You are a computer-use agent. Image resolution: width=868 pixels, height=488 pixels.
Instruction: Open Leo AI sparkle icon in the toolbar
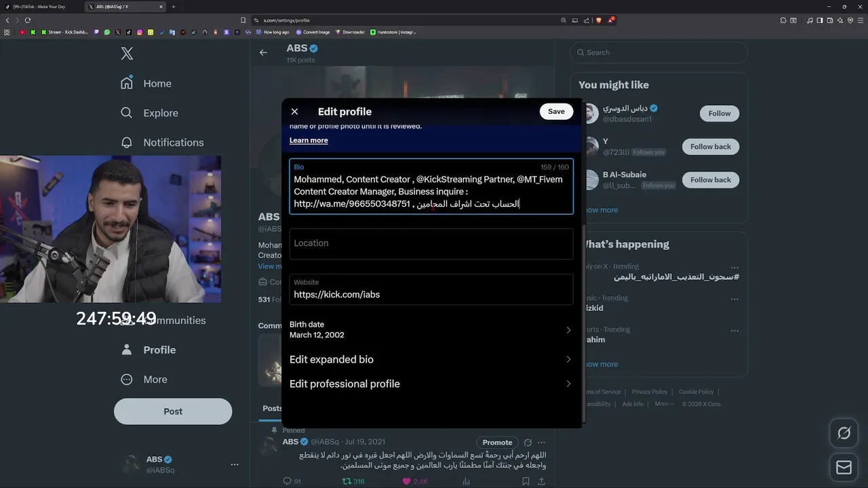point(840,20)
